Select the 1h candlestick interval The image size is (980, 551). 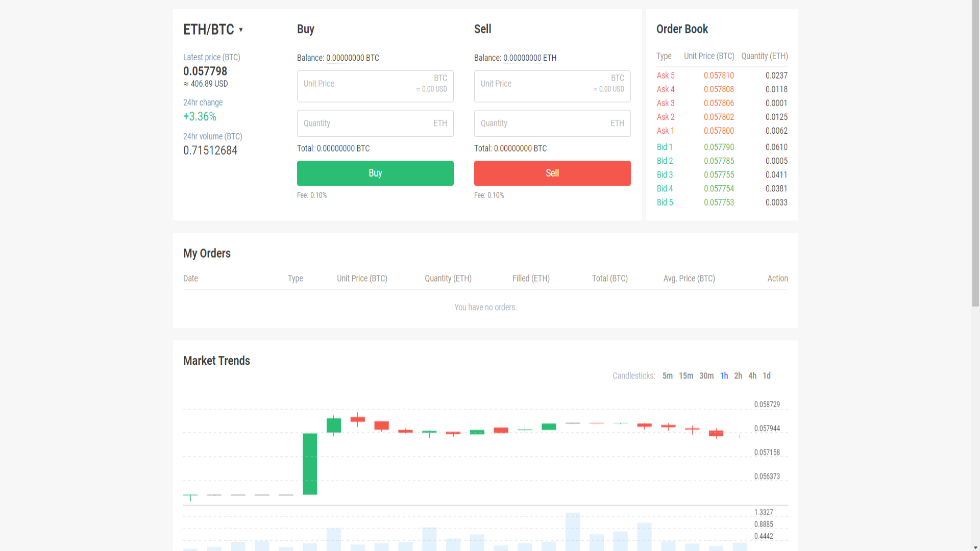724,376
